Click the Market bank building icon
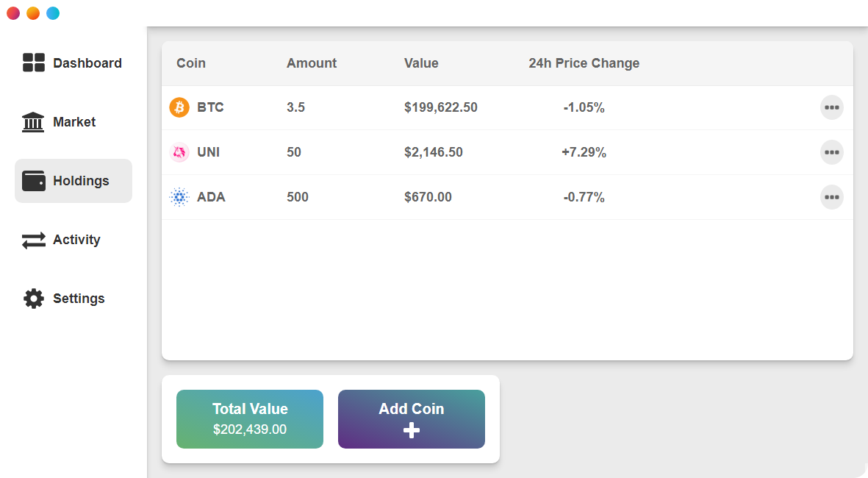This screenshot has width=868, height=478. [x=33, y=122]
